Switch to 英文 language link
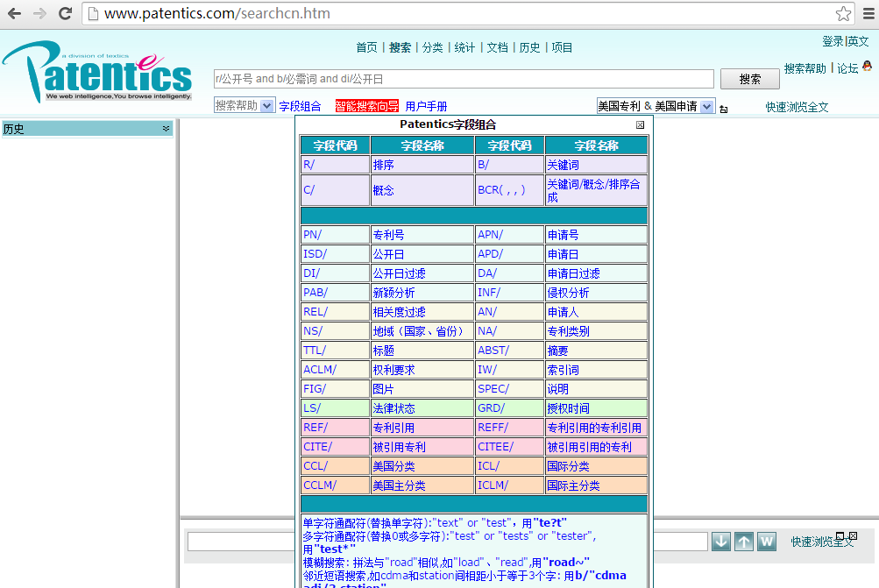879x588 pixels. coord(858,41)
